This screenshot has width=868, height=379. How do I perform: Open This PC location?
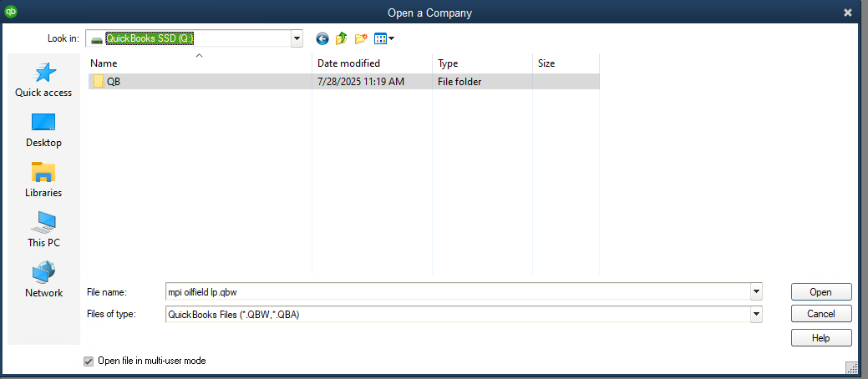coord(43,230)
